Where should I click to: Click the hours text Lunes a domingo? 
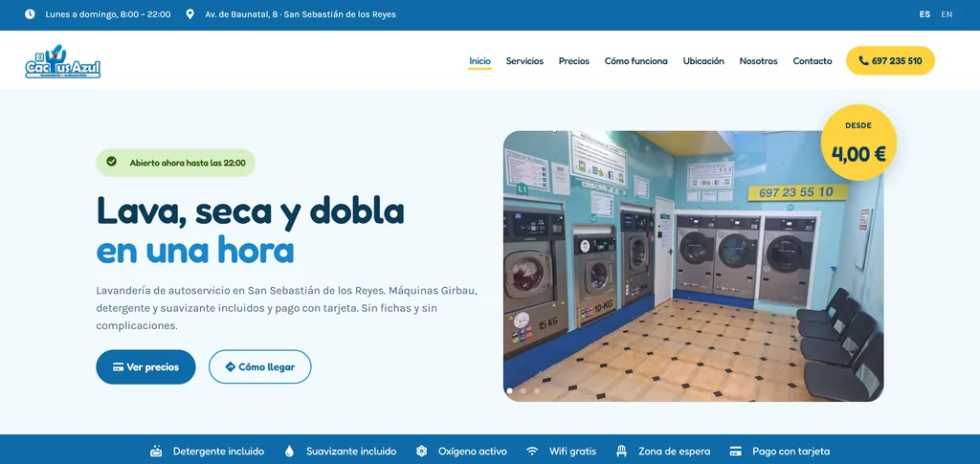click(107, 14)
